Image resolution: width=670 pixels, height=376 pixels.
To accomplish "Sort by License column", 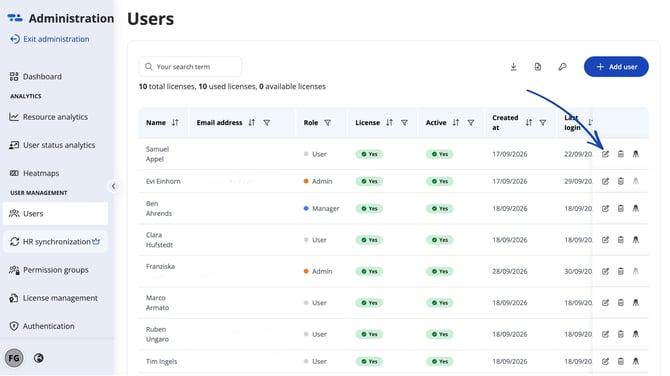I will coord(389,123).
